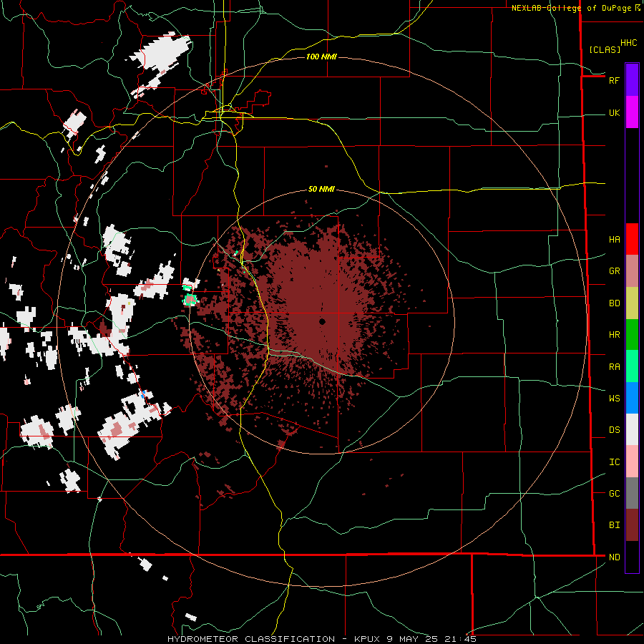Click the 'BI' legend label
Viewport: 644px width, 644px height.
(614, 525)
